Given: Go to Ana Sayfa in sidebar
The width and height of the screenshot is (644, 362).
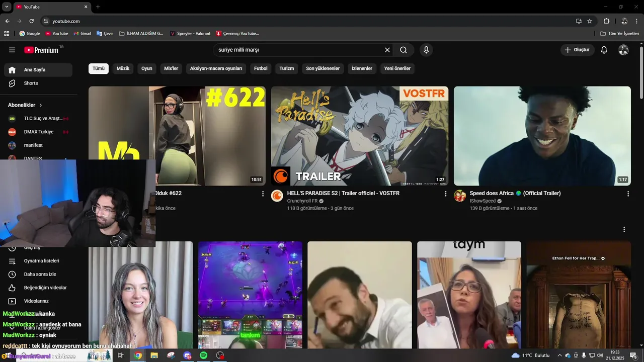Looking at the screenshot, I should pyautogui.click(x=38, y=70).
